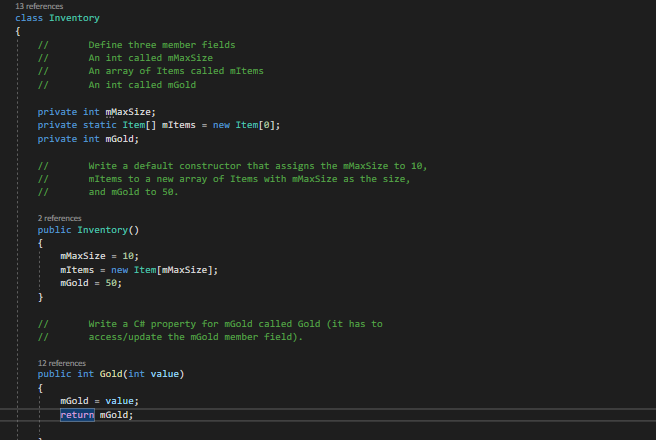Click the Inventory name in 'class Inventory'
This screenshot has width=656, height=440.
click(74, 18)
